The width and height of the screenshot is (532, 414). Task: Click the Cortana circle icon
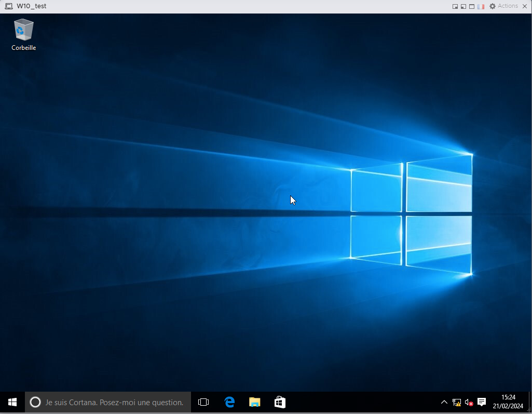click(x=35, y=402)
